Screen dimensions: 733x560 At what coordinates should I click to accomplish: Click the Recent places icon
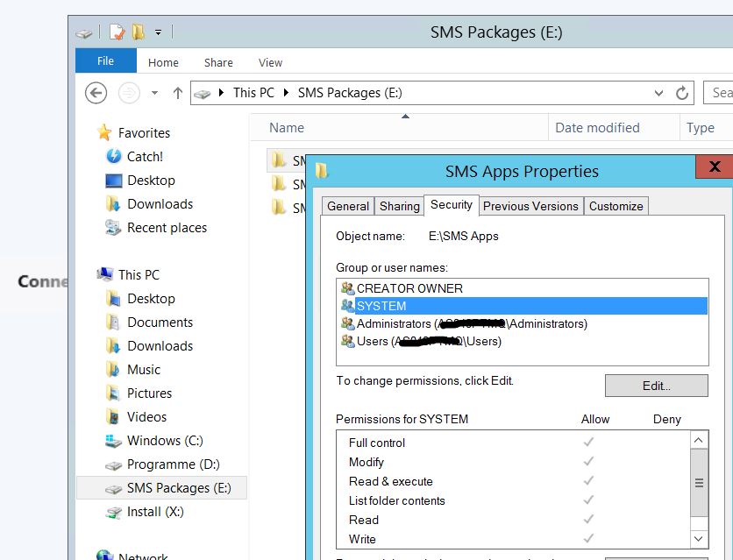click(113, 228)
